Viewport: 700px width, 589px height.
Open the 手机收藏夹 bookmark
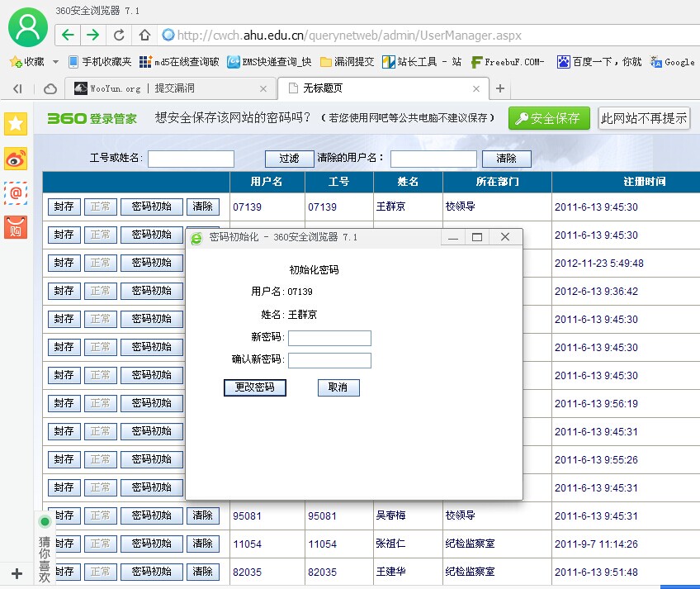tap(100, 62)
